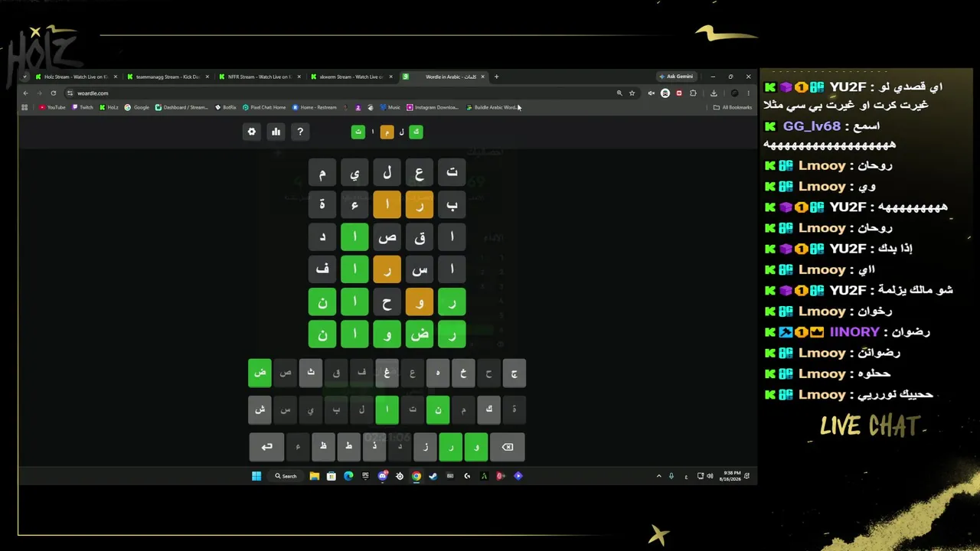Click the zoom magnifier in the address bar
This screenshot has width=980, height=551.
pyautogui.click(x=619, y=93)
